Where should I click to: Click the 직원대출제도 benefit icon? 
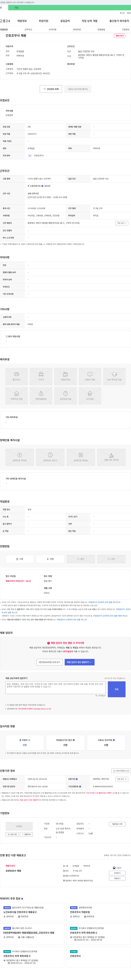(41, 395)
